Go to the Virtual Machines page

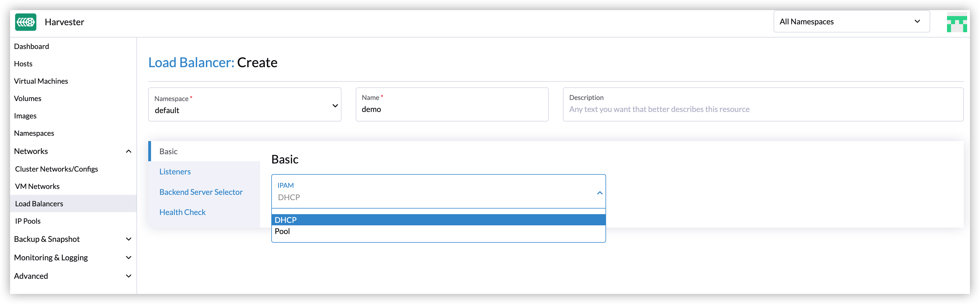[x=41, y=81]
